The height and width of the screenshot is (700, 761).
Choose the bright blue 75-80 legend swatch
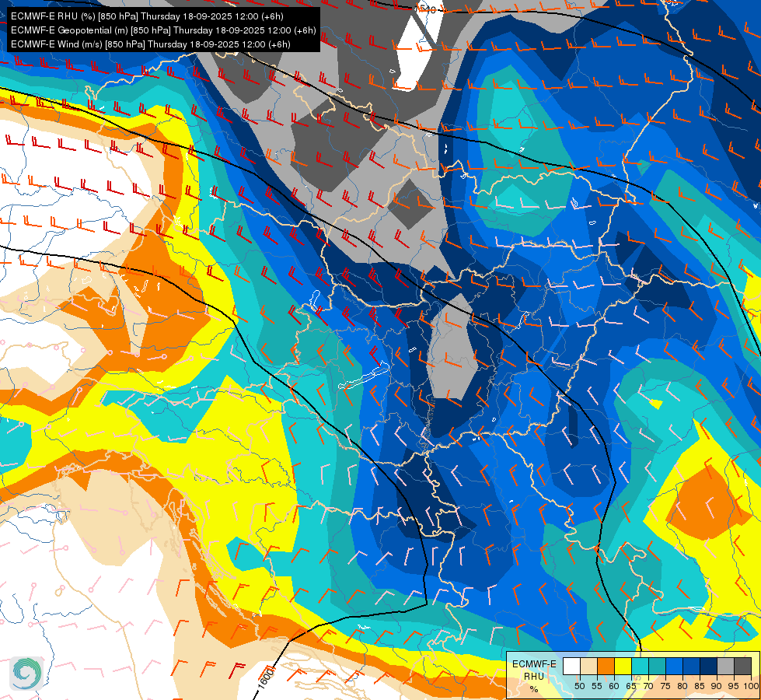pyautogui.click(x=674, y=666)
